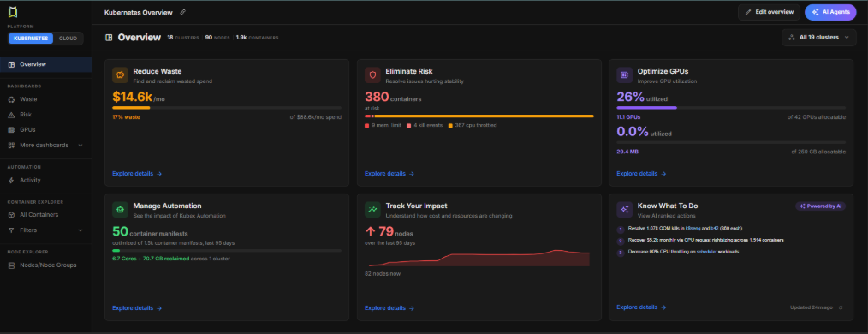
Task: Click the Kubernetes Overview page title
Action: tap(139, 12)
